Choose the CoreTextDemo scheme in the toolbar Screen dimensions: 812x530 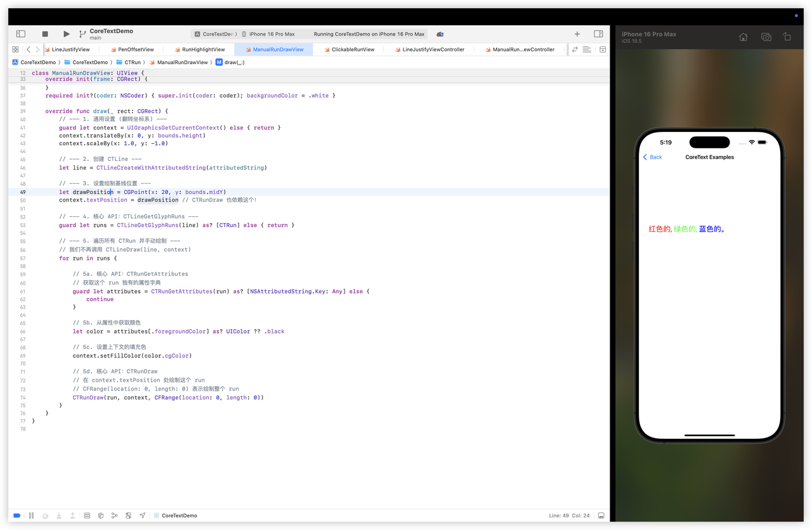[216, 34]
